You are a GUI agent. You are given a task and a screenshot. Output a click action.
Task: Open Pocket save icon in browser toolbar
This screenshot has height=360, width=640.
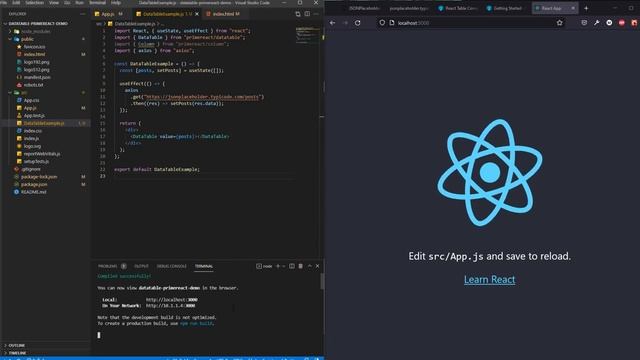(584, 23)
